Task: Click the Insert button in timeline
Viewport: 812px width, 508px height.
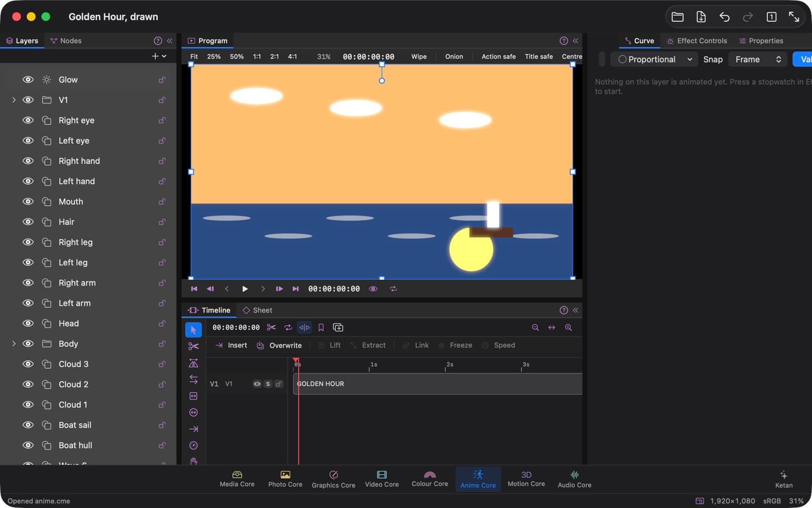Action: [231, 345]
